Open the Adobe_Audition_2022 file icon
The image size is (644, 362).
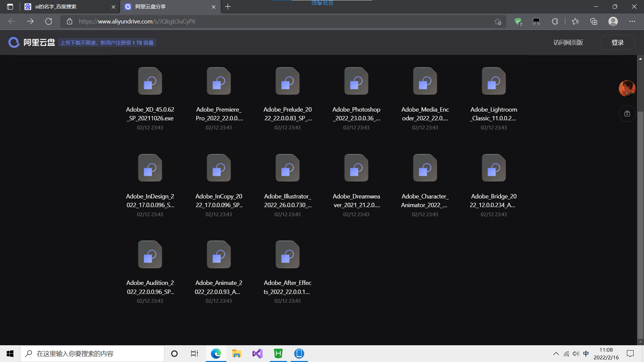(x=150, y=254)
